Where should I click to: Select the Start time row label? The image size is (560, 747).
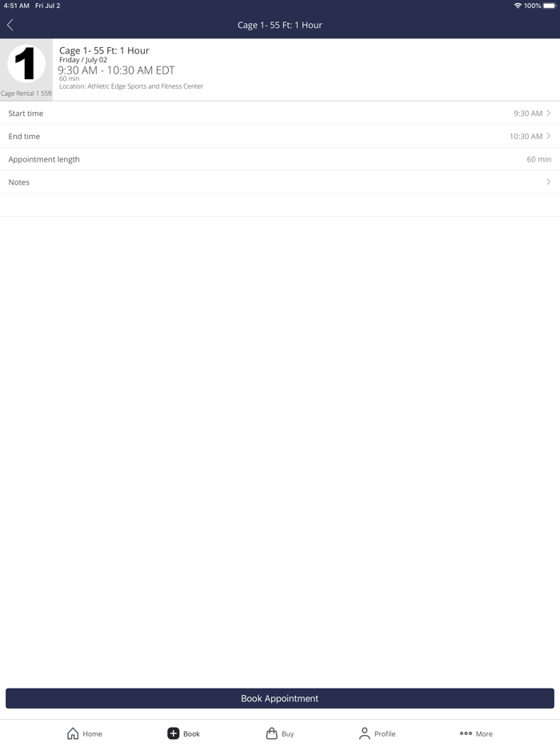coord(26,114)
